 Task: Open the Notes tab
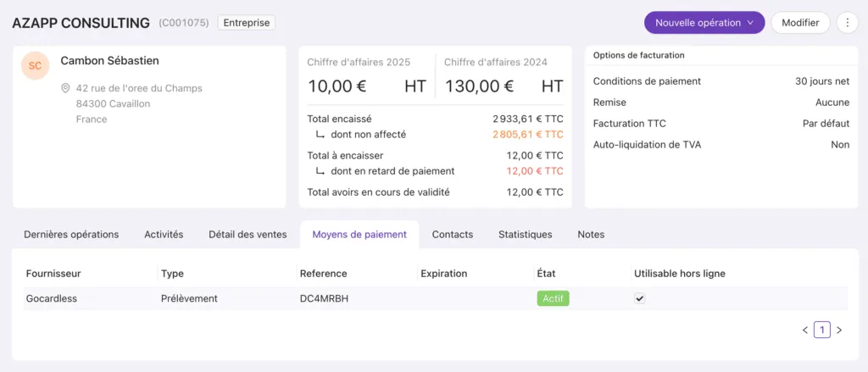[591, 234]
